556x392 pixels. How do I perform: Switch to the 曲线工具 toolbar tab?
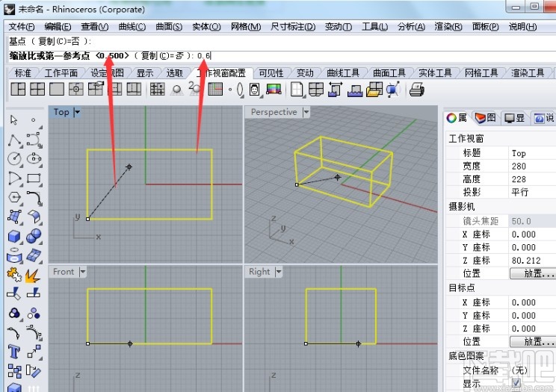click(343, 73)
